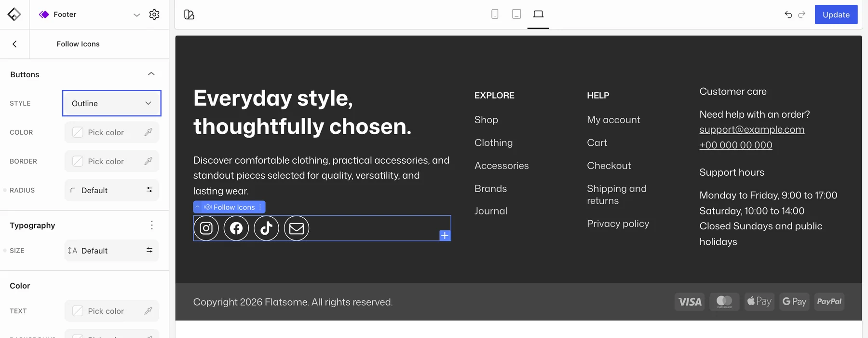Pick a Text color swatch

pos(78,311)
